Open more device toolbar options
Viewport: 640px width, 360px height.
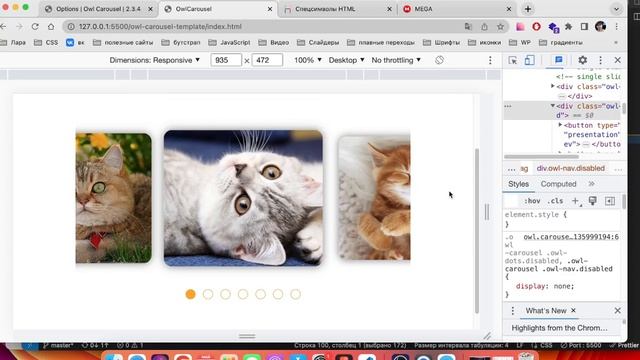click(x=490, y=60)
